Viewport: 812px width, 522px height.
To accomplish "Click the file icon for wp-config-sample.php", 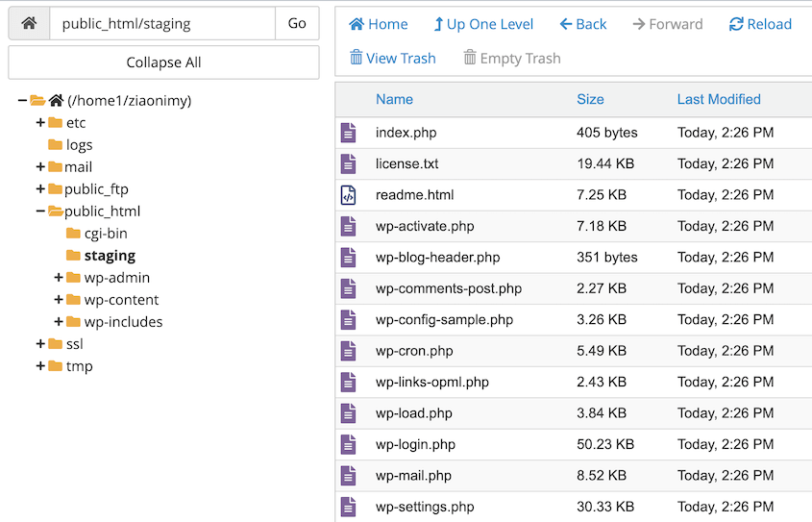I will click(x=349, y=319).
